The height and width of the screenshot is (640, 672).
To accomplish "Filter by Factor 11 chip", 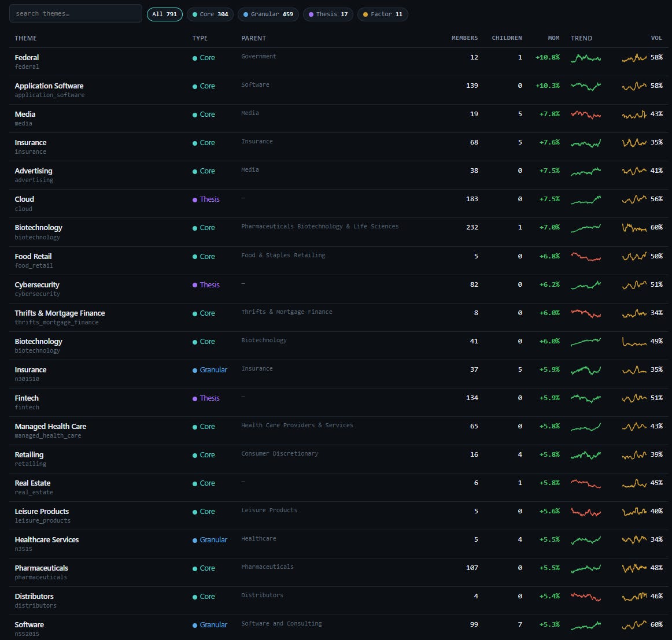I will tap(383, 14).
